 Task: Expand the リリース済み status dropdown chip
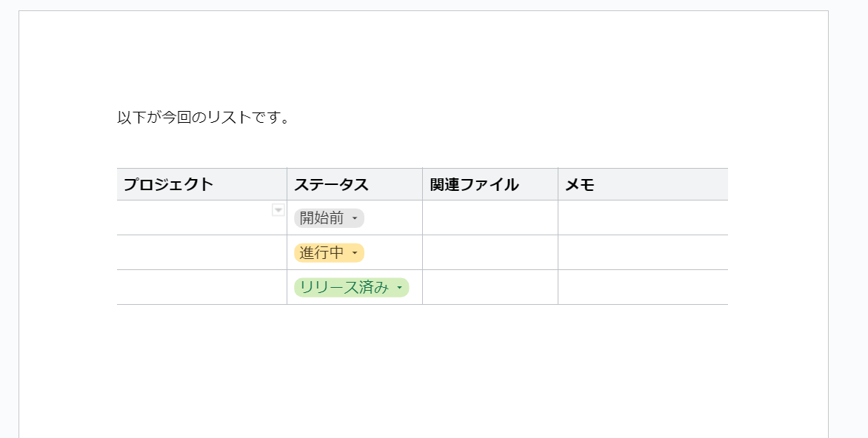(x=351, y=288)
